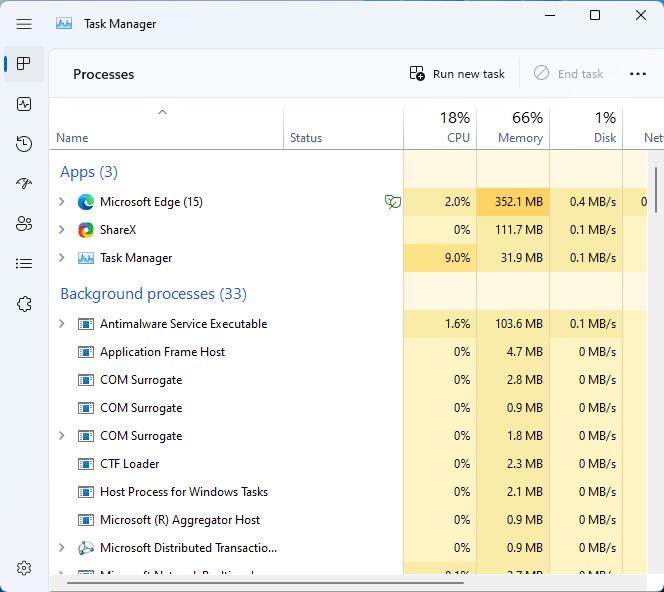Open the Users page icon

[24, 224]
